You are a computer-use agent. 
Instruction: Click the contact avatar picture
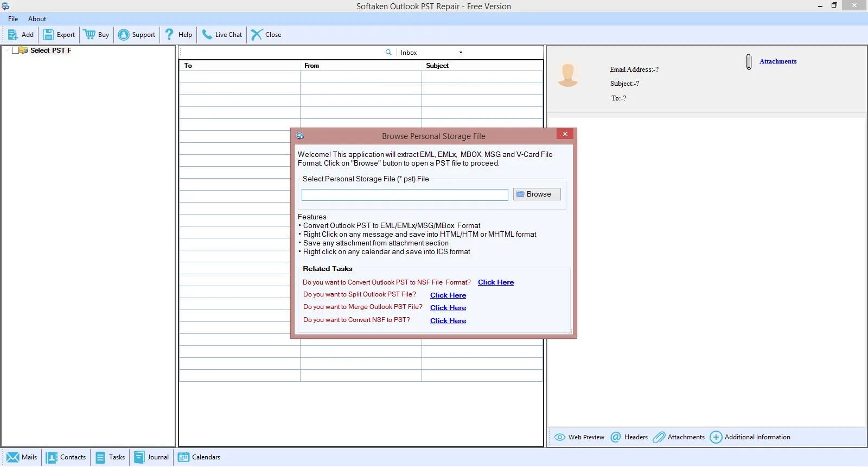[568, 75]
